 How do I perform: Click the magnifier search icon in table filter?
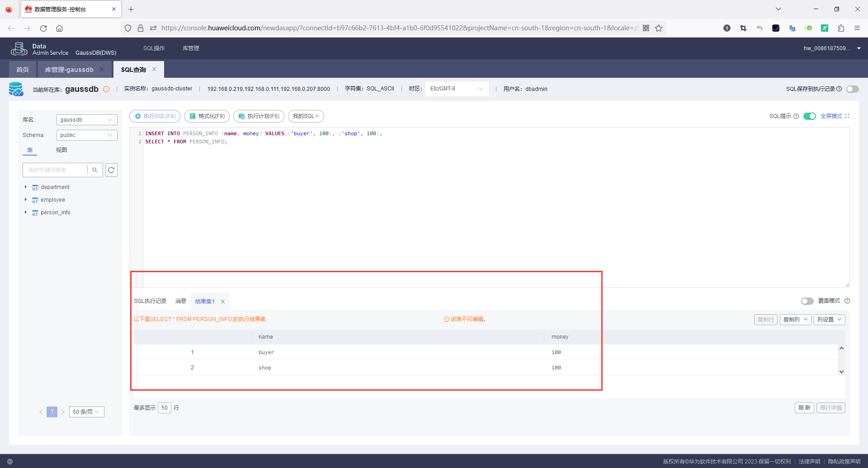95,170
